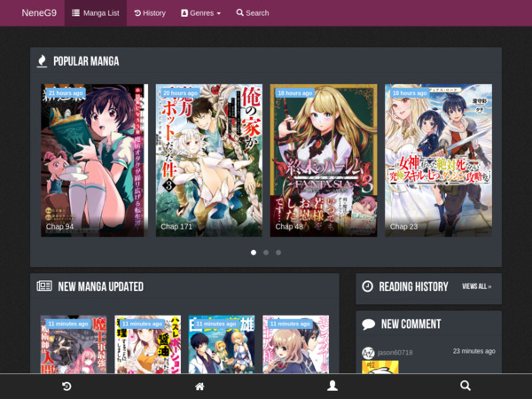Viewport: 532px width, 399px height.
Task: Click the clock icon beside Reading History
Action: point(367,286)
